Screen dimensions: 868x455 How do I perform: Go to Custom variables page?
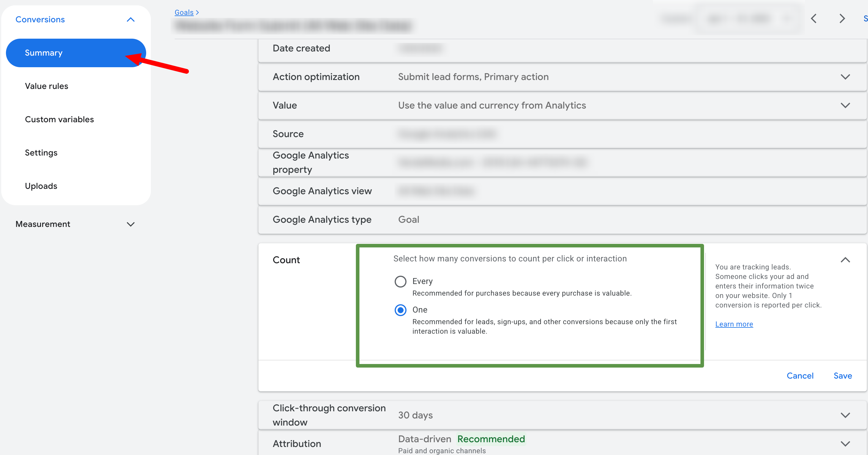pos(59,119)
